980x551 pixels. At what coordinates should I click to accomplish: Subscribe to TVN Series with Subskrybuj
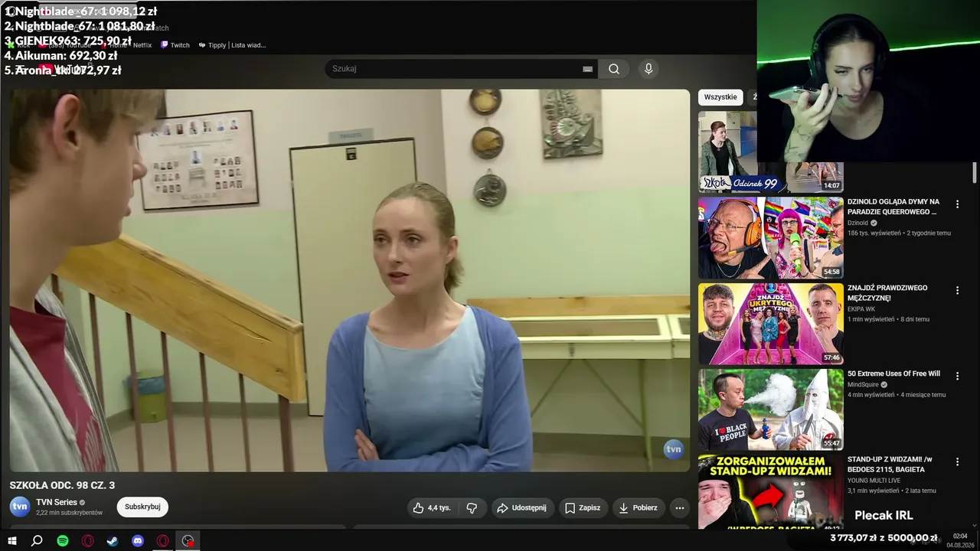click(142, 507)
